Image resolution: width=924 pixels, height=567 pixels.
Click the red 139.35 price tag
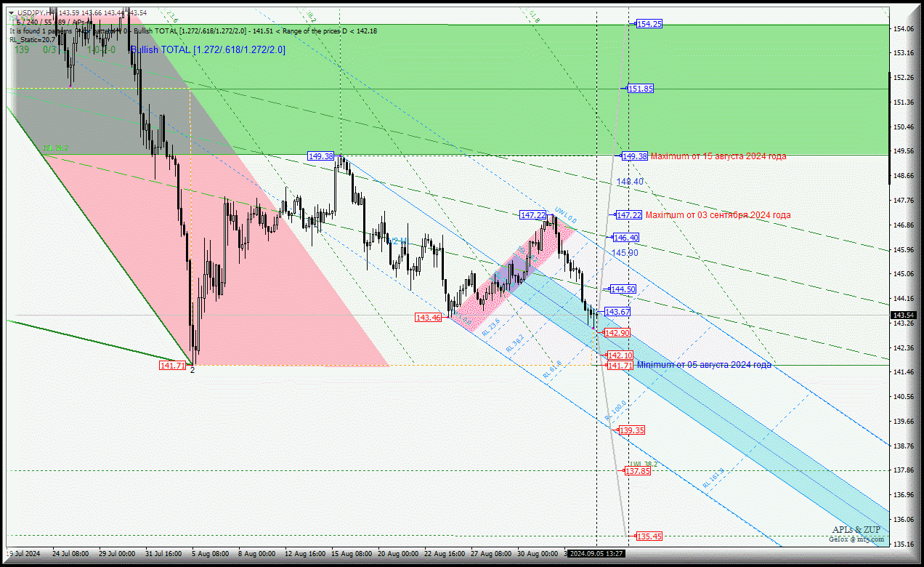pos(631,430)
